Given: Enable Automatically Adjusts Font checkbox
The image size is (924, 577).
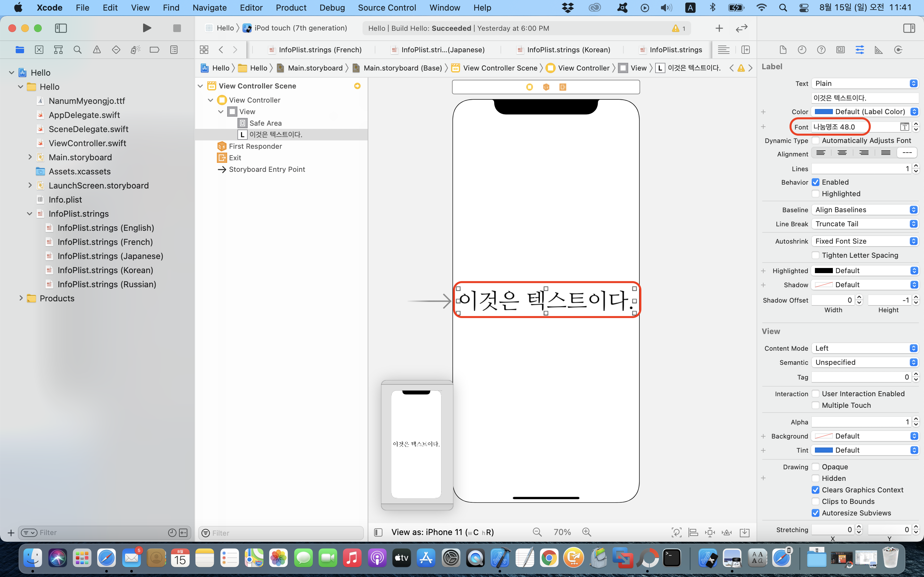Looking at the screenshot, I should (x=816, y=140).
